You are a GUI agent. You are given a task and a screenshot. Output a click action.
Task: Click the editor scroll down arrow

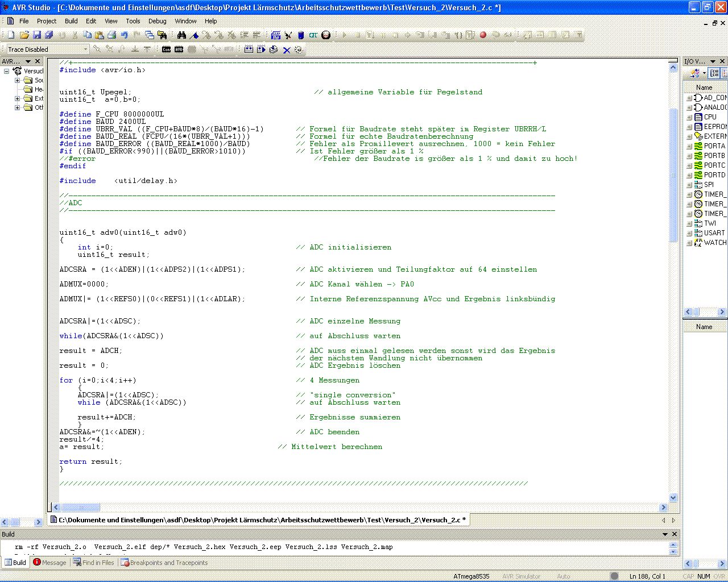click(x=673, y=498)
